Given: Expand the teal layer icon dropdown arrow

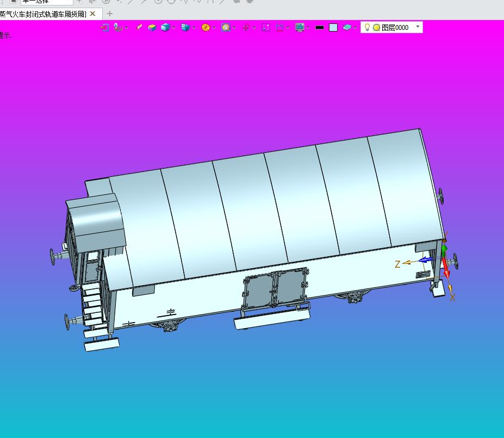Looking at the screenshot, I should [355, 28].
